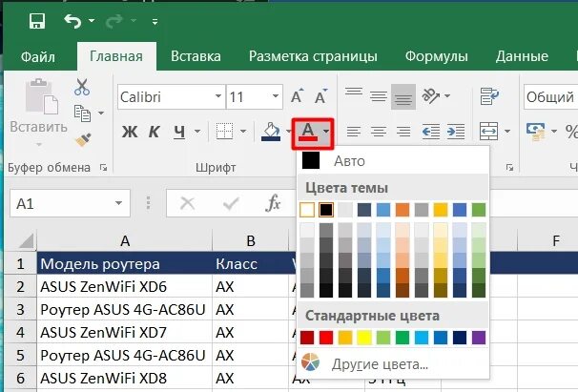Image resolution: width=578 pixels, height=392 pixels.
Task: Toggle wrap text
Action: click(489, 96)
